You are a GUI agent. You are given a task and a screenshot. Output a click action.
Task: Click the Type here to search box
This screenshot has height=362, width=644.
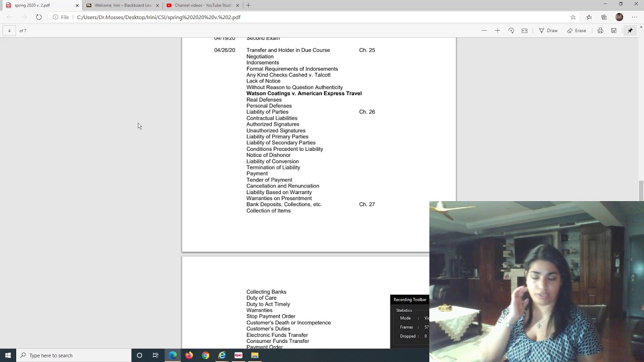coord(73,355)
